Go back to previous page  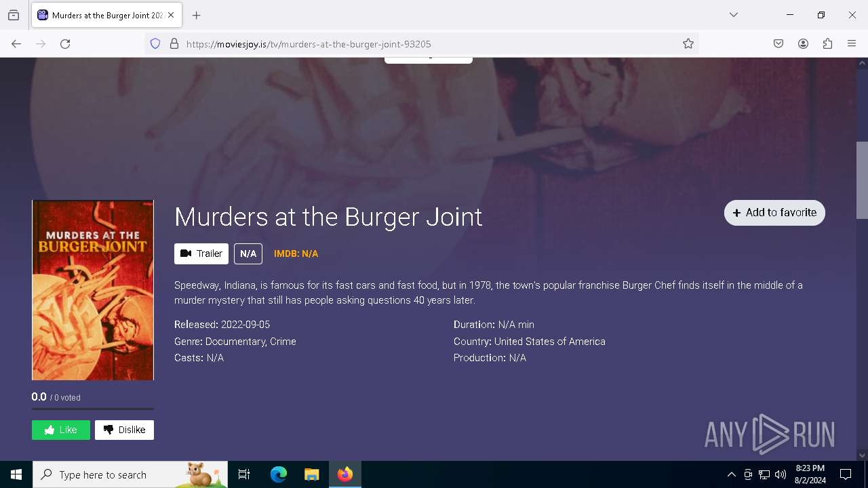coord(16,44)
